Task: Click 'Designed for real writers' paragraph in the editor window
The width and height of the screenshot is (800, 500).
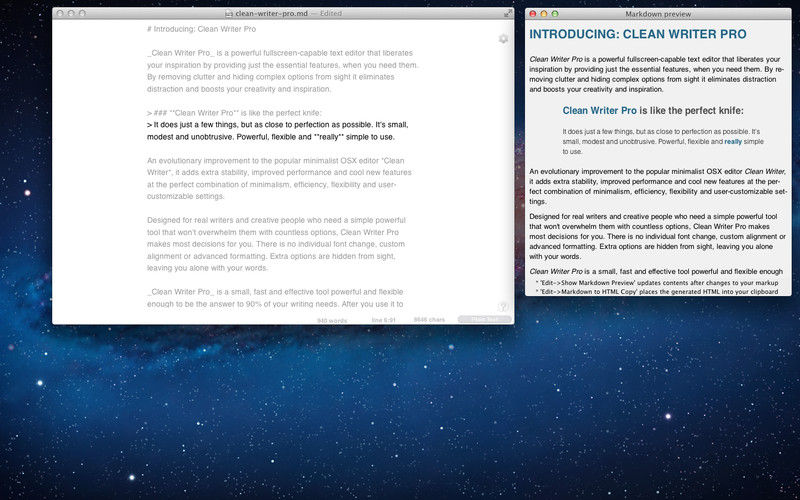Action: click(276, 244)
